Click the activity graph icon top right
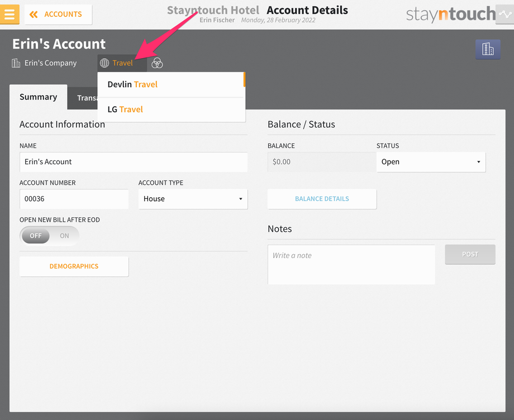 tap(505, 14)
